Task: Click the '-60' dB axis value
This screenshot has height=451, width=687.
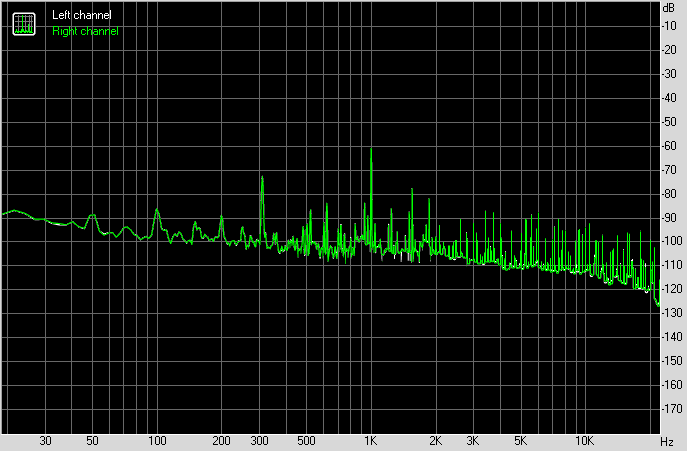Action: tap(669, 146)
